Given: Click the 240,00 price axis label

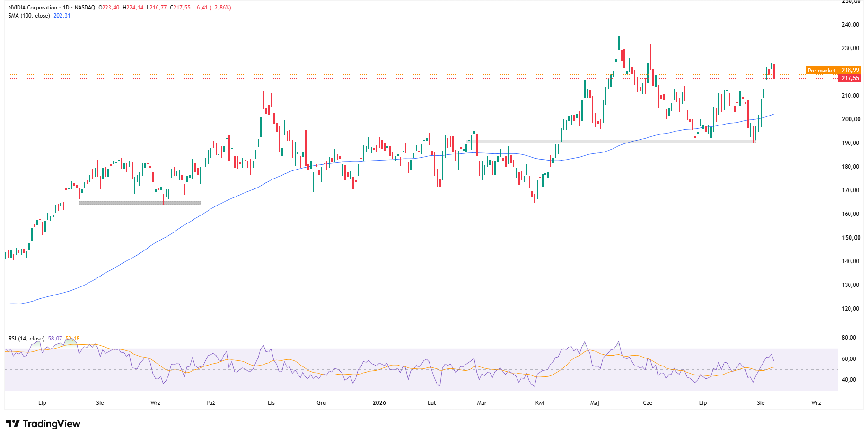Looking at the screenshot, I should pyautogui.click(x=850, y=25).
